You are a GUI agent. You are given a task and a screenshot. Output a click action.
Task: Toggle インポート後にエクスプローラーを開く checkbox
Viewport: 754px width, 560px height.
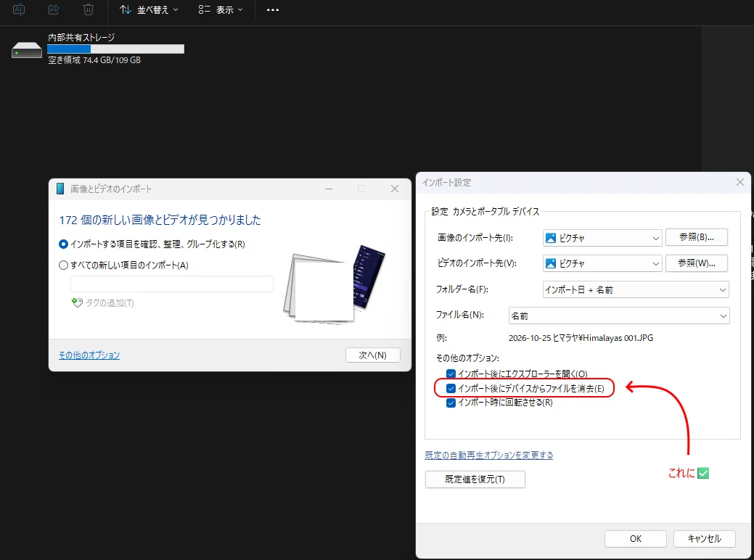(451, 374)
